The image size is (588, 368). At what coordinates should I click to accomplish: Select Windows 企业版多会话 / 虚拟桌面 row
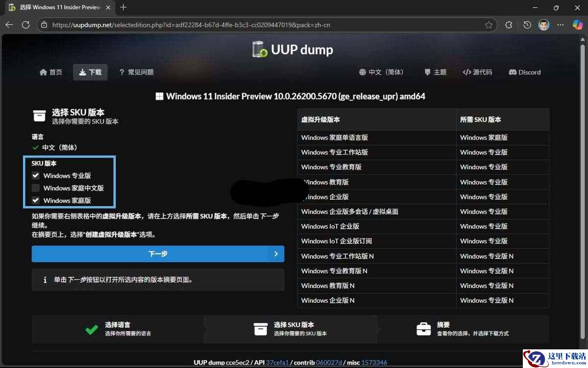point(423,211)
